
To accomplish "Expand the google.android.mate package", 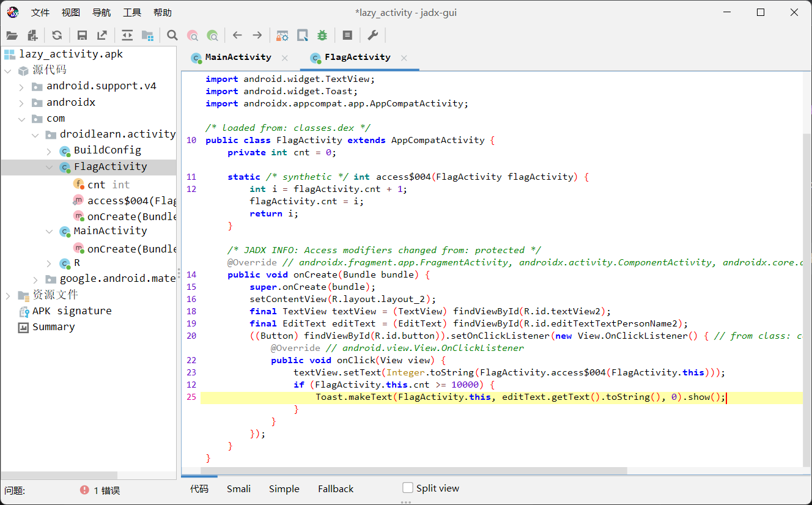I will (35, 279).
